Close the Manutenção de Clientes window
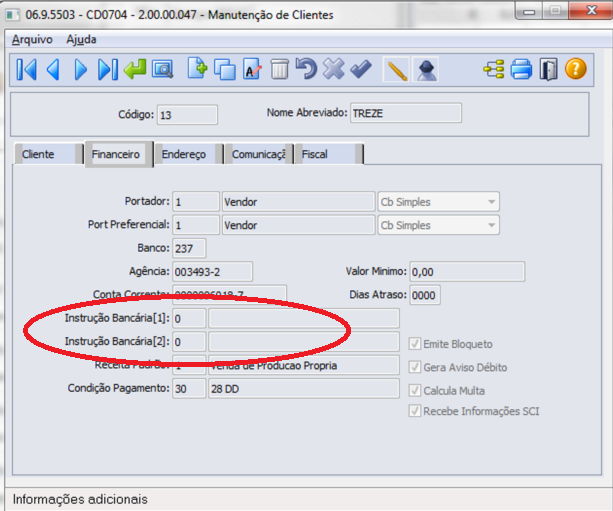 coord(591,11)
